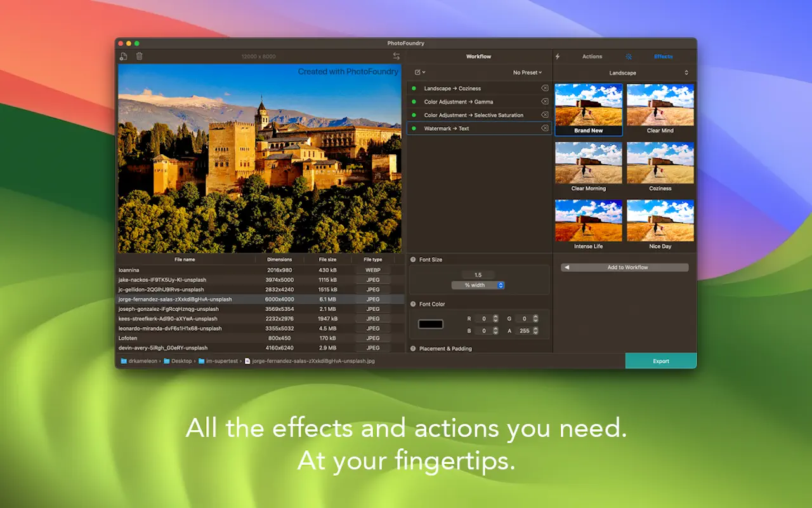The width and height of the screenshot is (812, 508).
Task: Click the 6000x4000 dimensions cell
Action: 279,299
